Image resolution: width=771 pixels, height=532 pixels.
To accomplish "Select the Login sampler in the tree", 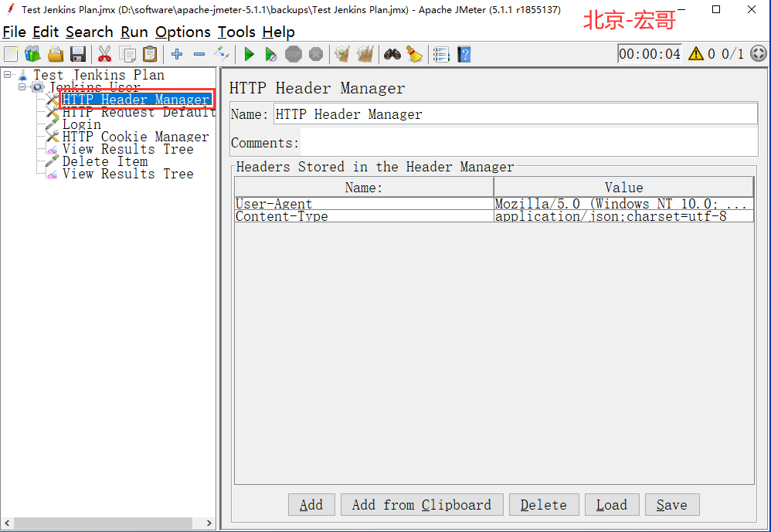I will 82,124.
